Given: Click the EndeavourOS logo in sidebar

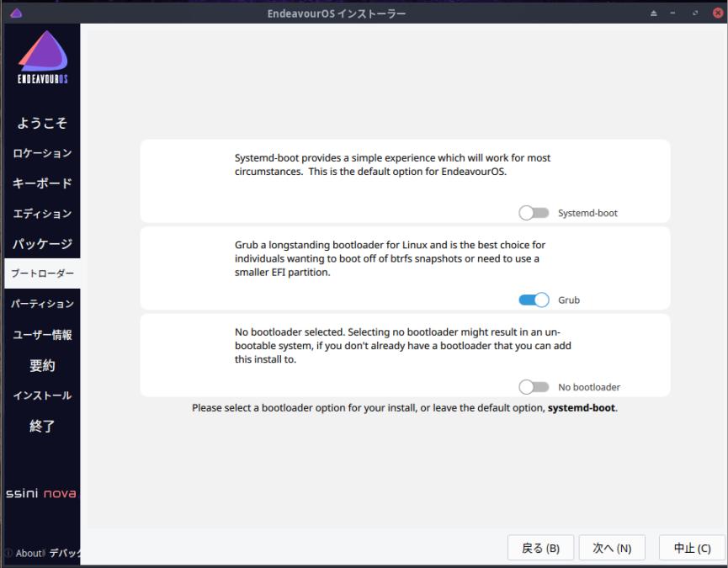Looking at the screenshot, I should pos(43,57).
